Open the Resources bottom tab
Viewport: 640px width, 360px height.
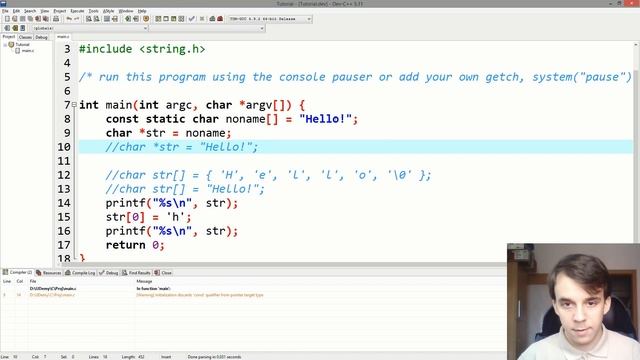(x=49, y=273)
